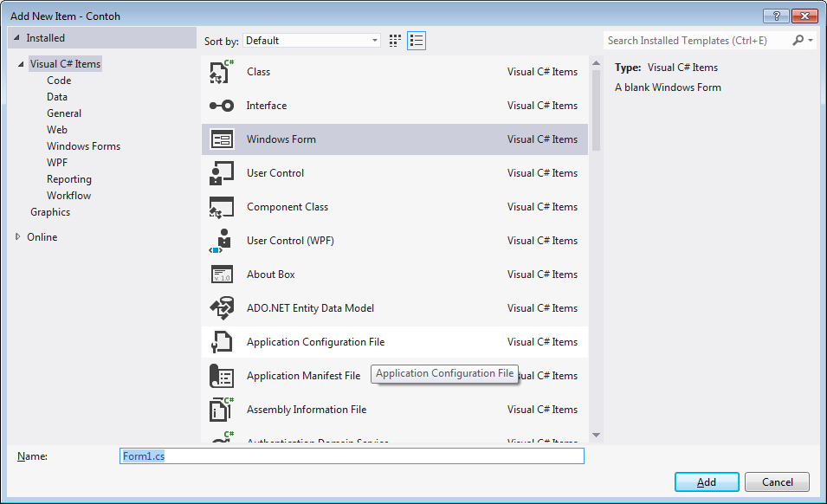Collapse the Visual C# Items node
Viewport: 827px width, 504px height.
21,64
